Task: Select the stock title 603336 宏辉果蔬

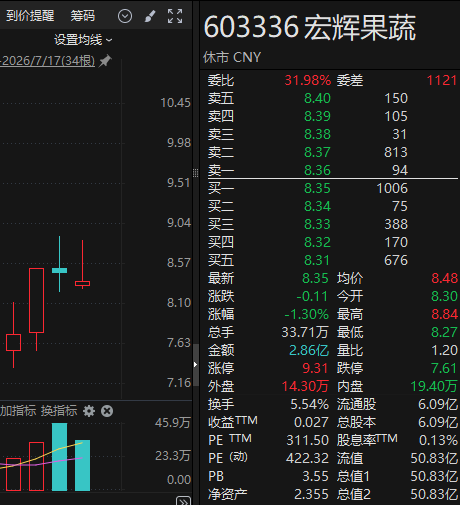Action: [x=310, y=28]
